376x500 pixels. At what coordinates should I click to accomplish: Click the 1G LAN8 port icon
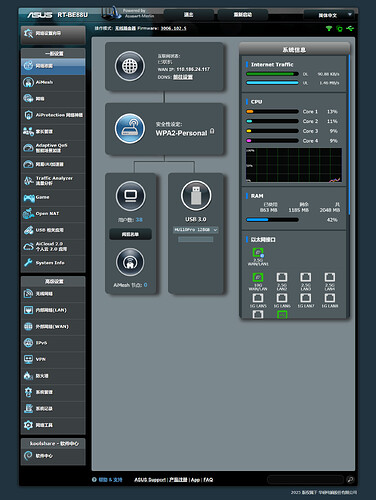click(x=330, y=298)
